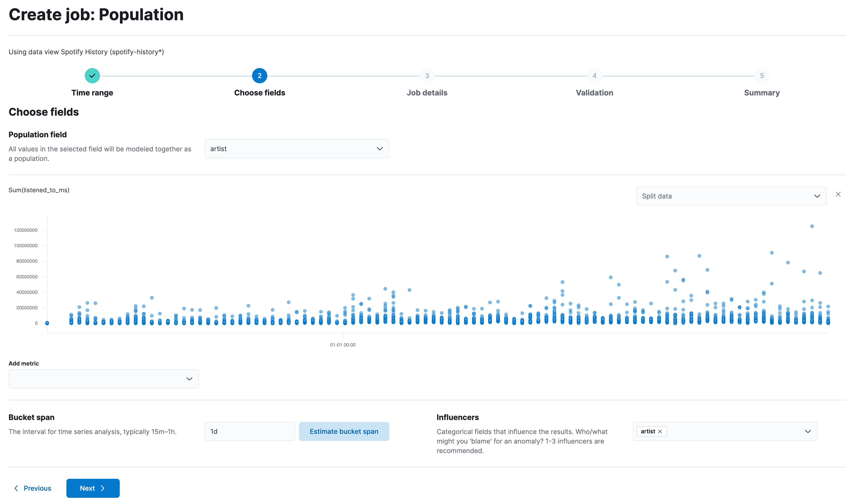Click the Summary step label

[x=762, y=93]
